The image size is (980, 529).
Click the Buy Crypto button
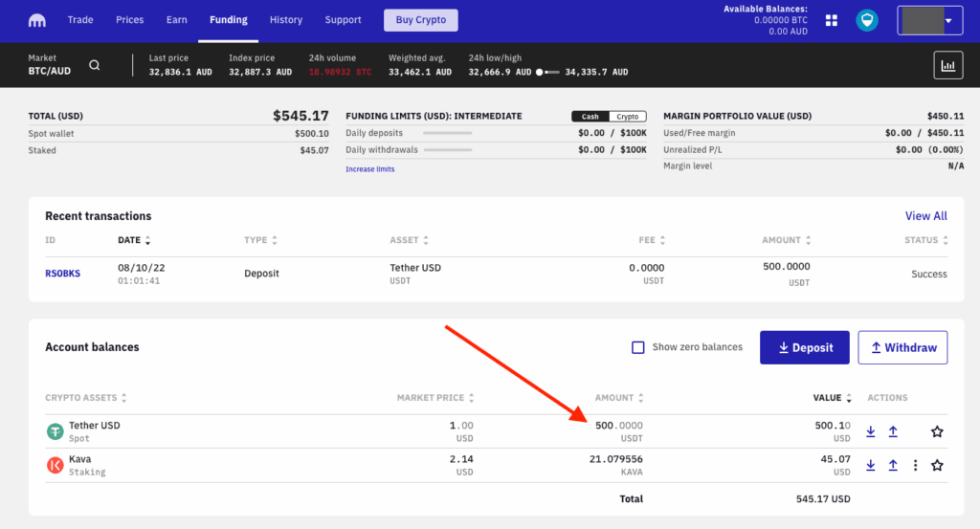[x=421, y=20]
